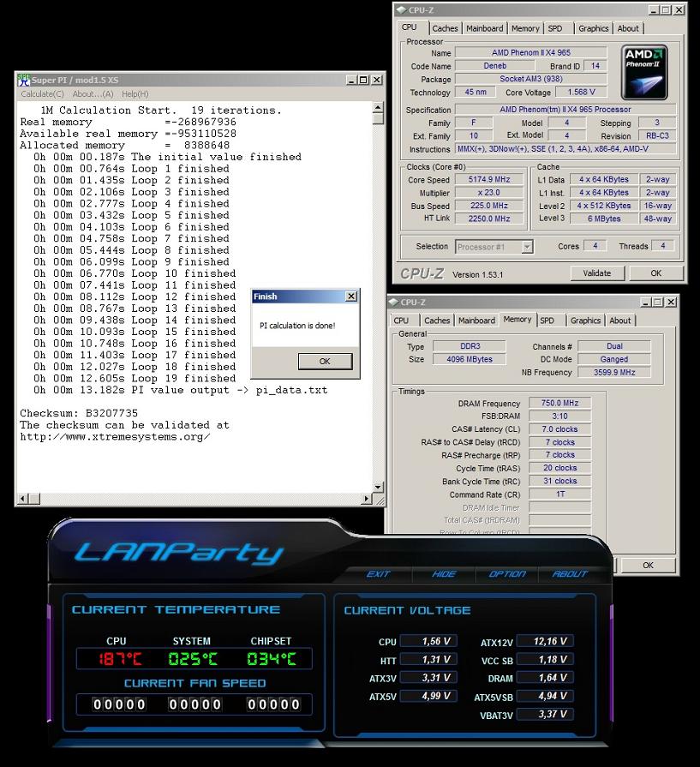Screen dimensions: 700x767
Task: Click HIDE in the LANParty monitor
Action: coord(444,574)
